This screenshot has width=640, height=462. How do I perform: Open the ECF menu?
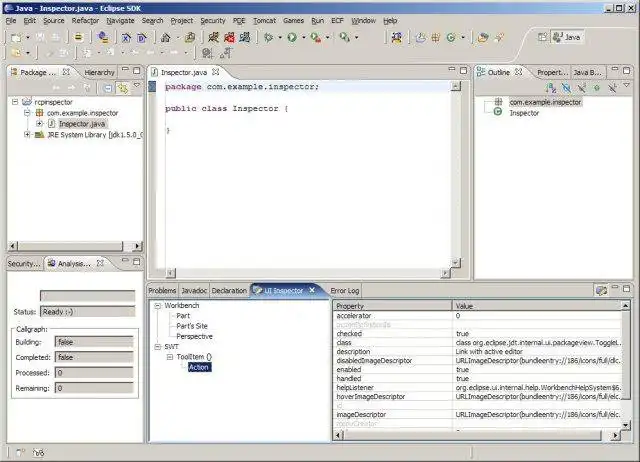(337, 20)
